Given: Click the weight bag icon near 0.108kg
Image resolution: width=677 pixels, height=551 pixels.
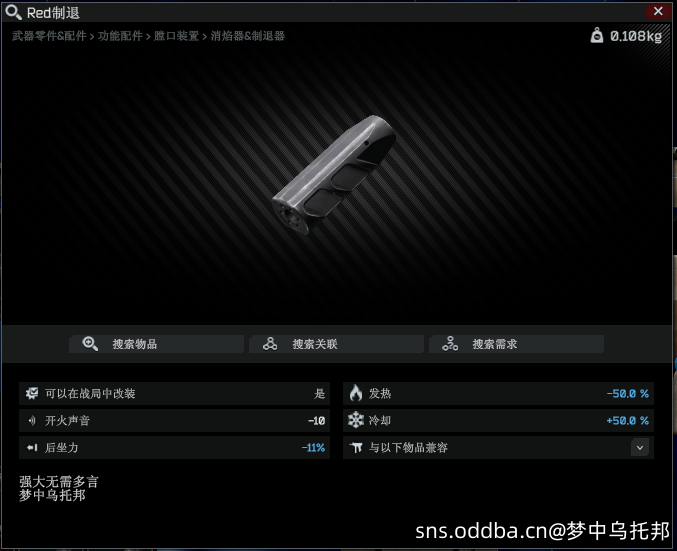Looking at the screenshot, I should 597,35.
